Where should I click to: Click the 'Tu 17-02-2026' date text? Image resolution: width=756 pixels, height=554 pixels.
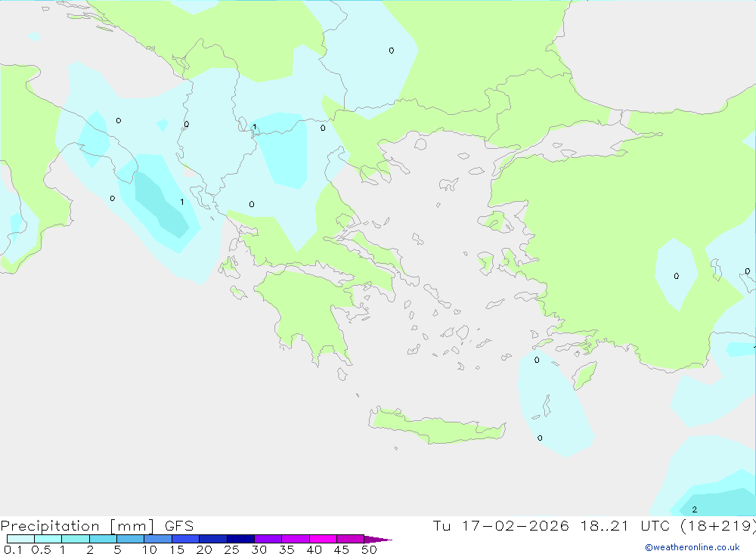click(x=500, y=525)
